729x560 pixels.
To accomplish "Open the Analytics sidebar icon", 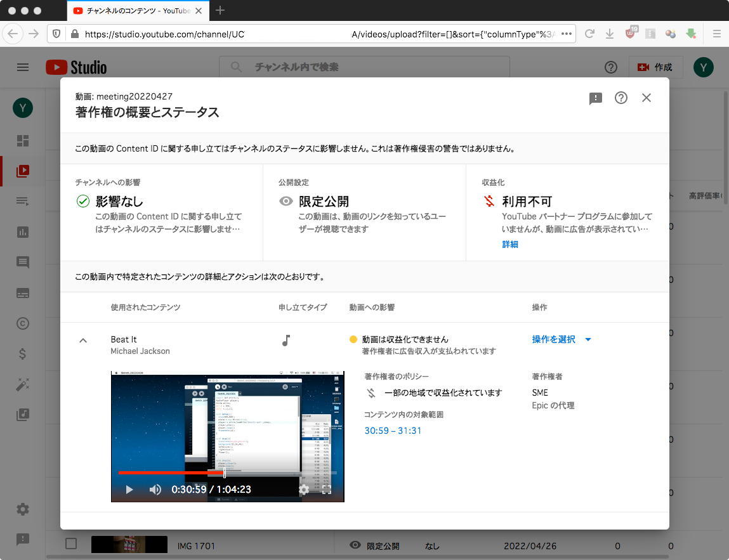I will (23, 232).
